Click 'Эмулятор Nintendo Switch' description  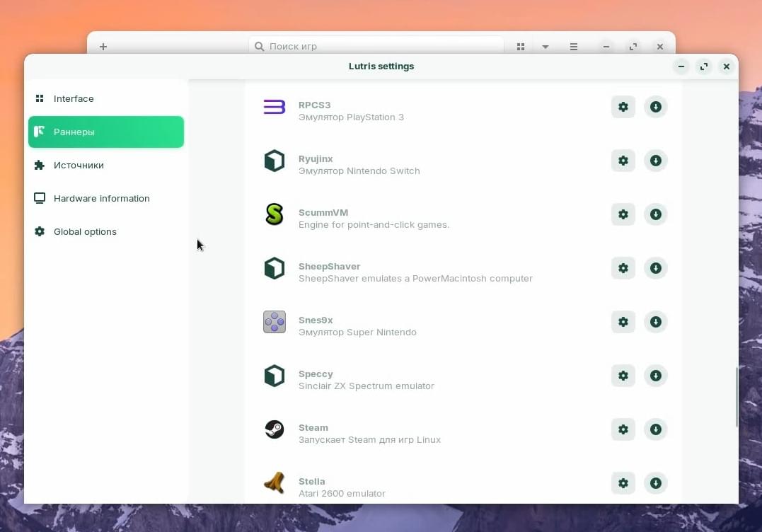point(359,171)
